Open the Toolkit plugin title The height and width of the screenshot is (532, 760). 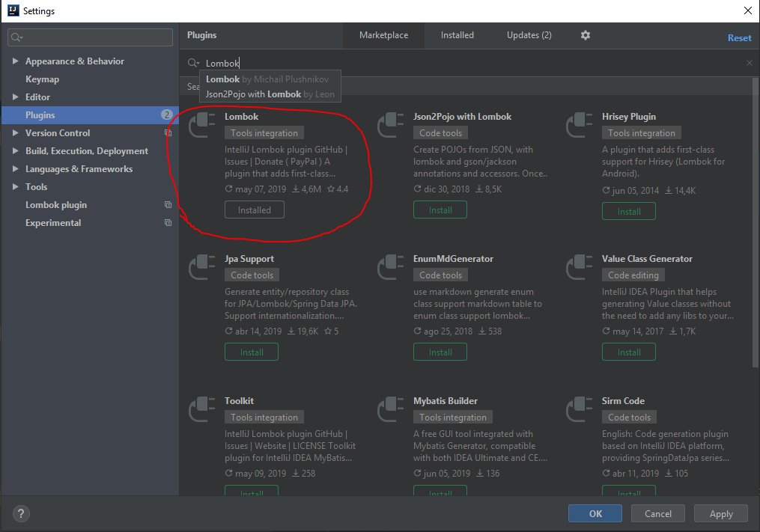[239, 401]
